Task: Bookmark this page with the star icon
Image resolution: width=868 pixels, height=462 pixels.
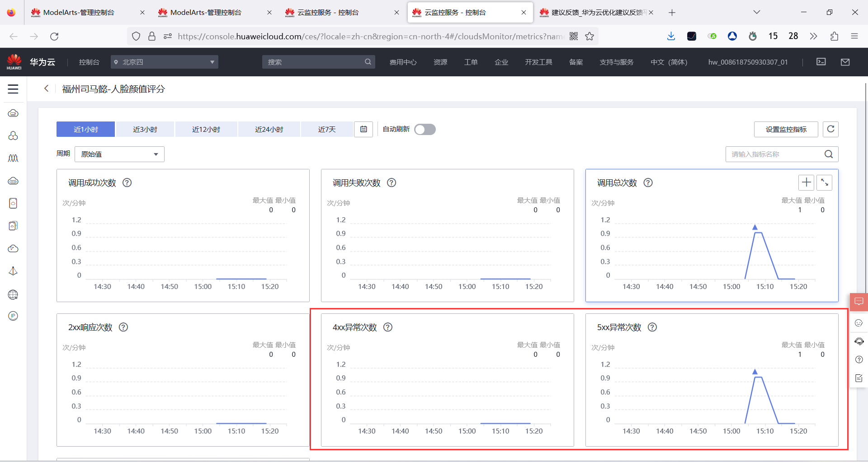Action: [590, 36]
